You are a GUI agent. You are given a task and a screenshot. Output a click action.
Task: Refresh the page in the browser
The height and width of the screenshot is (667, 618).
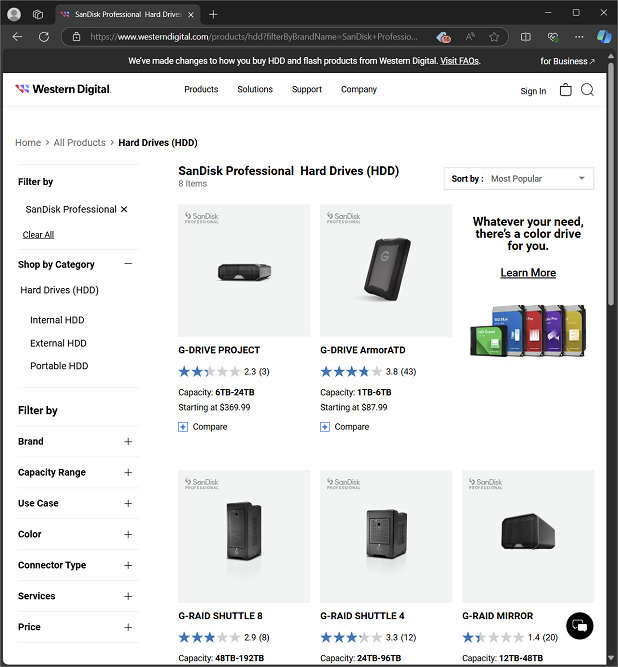tap(44, 36)
